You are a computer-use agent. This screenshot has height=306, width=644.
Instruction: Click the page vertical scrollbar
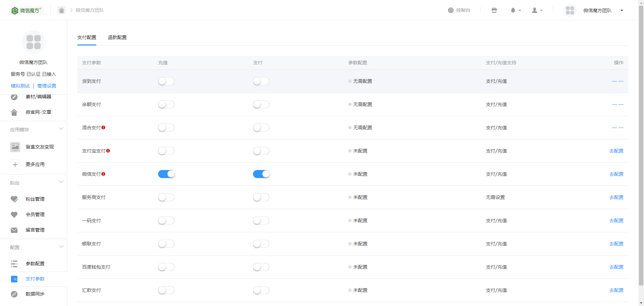pos(641,145)
